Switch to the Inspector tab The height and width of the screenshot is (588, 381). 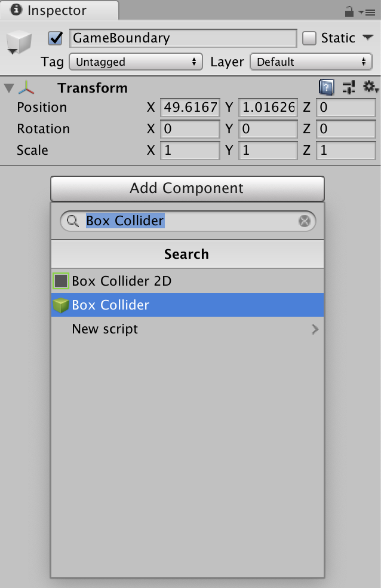[x=57, y=11]
